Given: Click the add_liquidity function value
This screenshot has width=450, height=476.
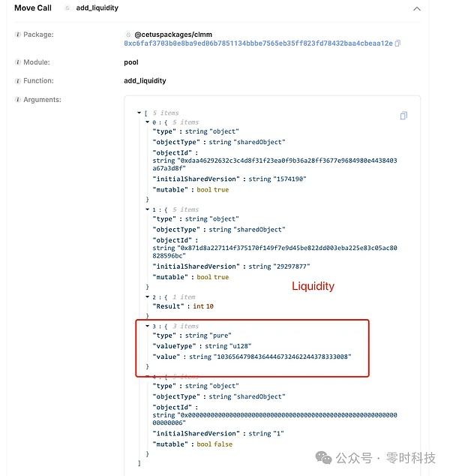Looking at the screenshot, I should [x=145, y=80].
